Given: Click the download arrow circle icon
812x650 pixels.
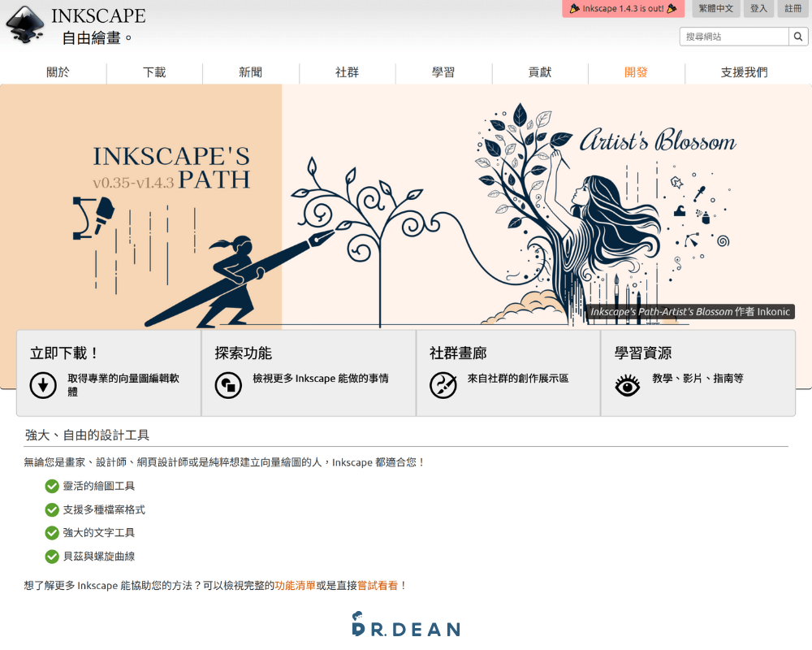Looking at the screenshot, I should click(x=43, y=385).
